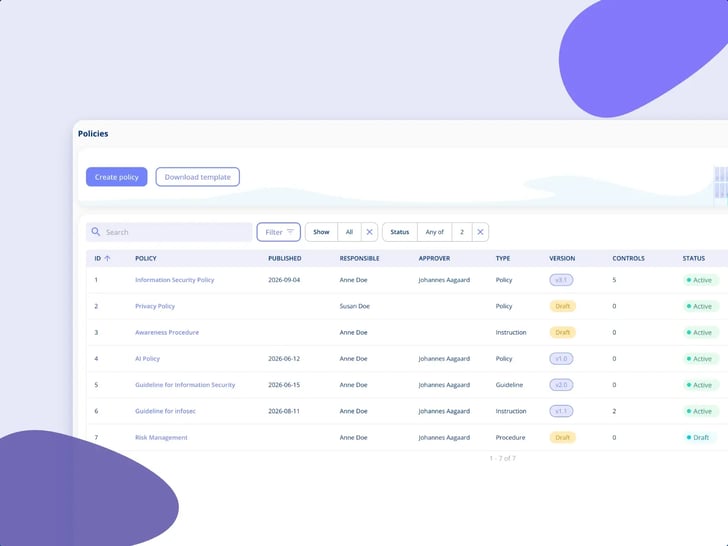Click the 2026-08-11 published date
This screenshot has width=728, height=546.
click(284, 411)
